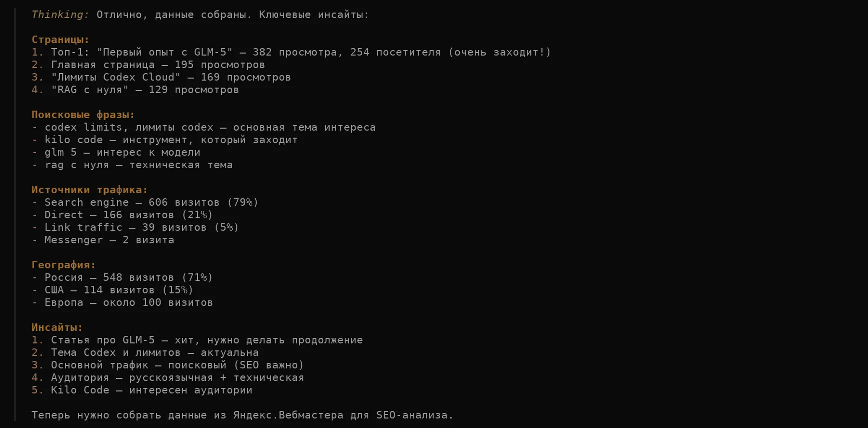The image size is (868, 428).
Task: Select the "Direct — 166 визитов" line
Action: point(128,215)
